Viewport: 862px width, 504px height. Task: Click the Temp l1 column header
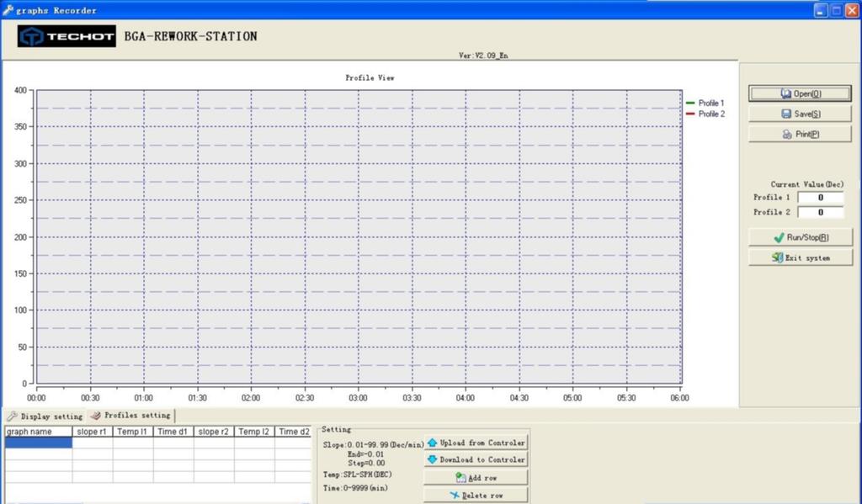click(132, 432)
